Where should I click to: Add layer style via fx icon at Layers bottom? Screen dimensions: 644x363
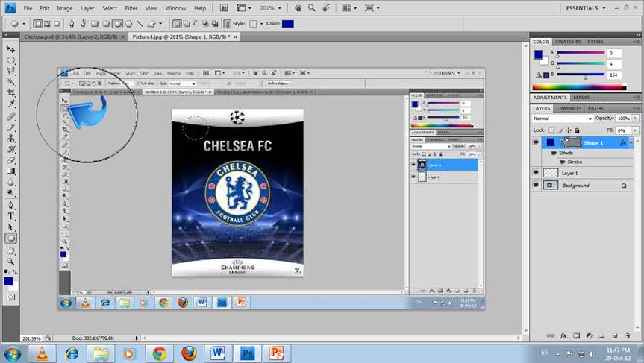(564, 335)
